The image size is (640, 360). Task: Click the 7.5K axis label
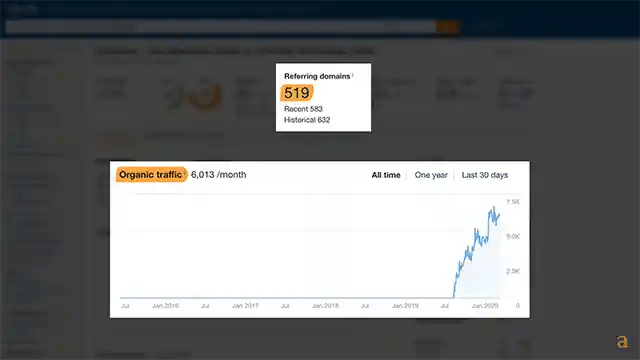tap(513, 202)
